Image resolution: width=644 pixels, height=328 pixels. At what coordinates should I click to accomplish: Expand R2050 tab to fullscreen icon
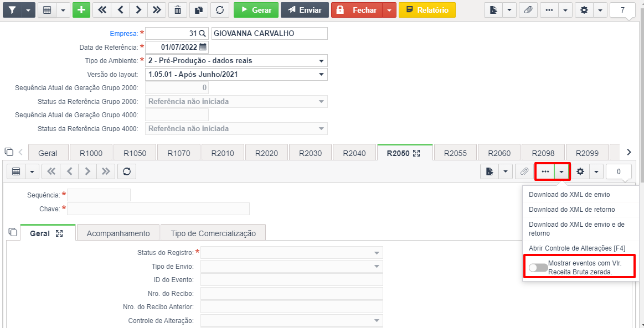pyautogui.click(x=416, y=153)
